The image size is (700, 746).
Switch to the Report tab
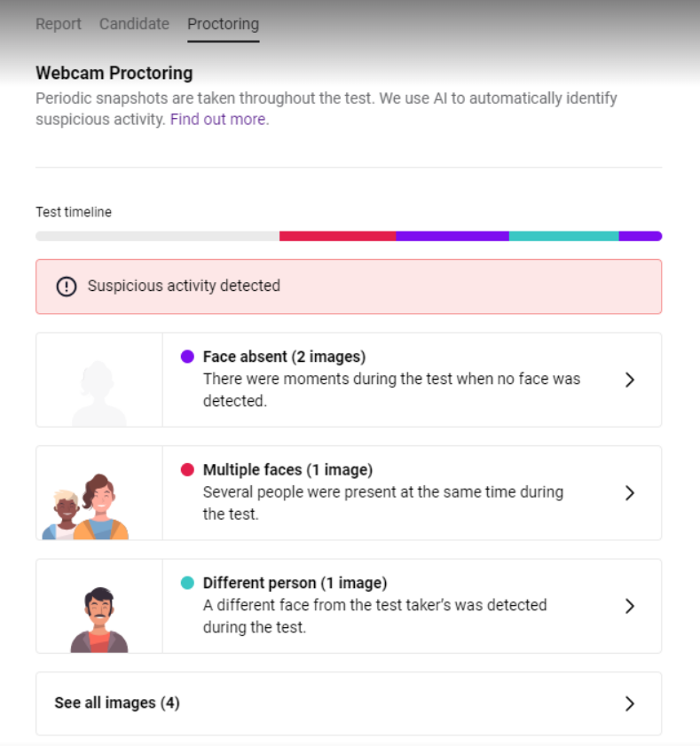[x=59, y=24]
